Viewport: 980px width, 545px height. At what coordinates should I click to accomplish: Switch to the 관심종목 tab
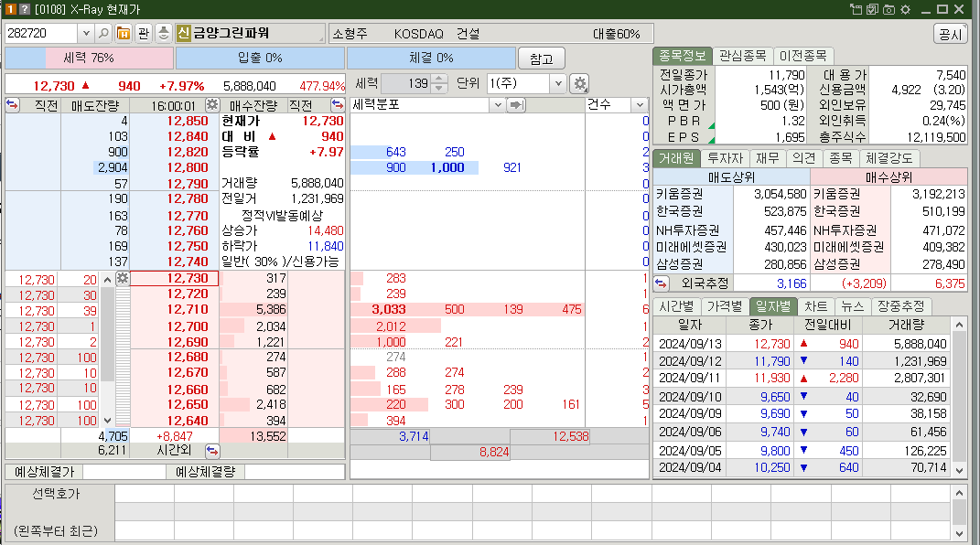click(x=742, y=56)
